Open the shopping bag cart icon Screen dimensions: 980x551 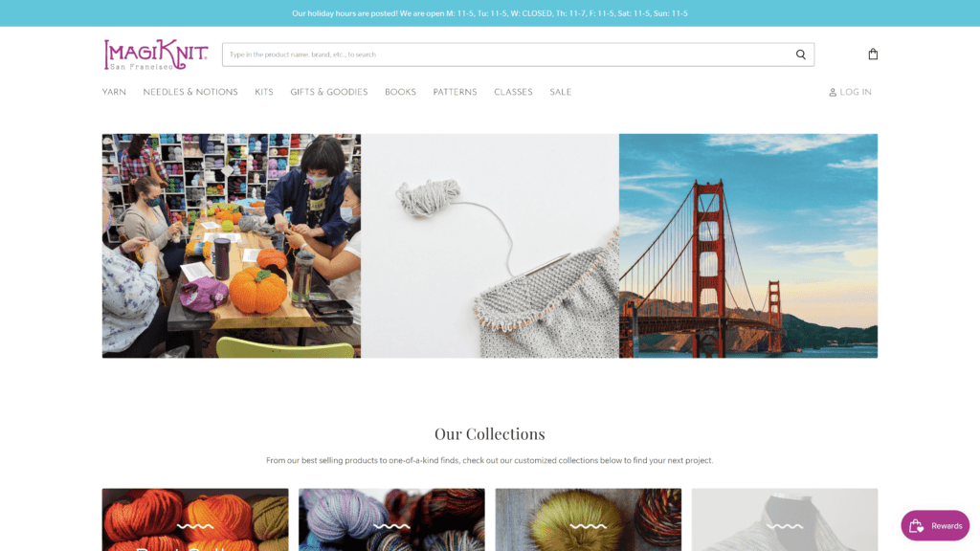[x=873, y=55]
